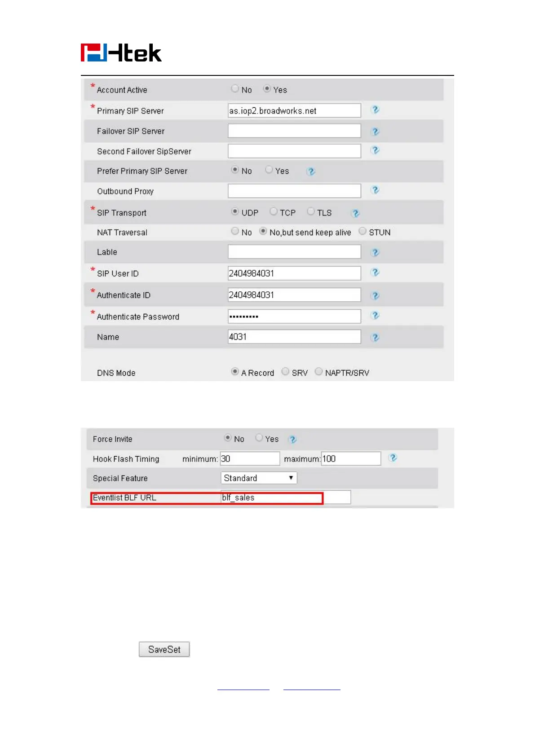Viewport: 535px width, 756px height.
Task: Select STUN for NAT Traversal
Action: (363, 231)
